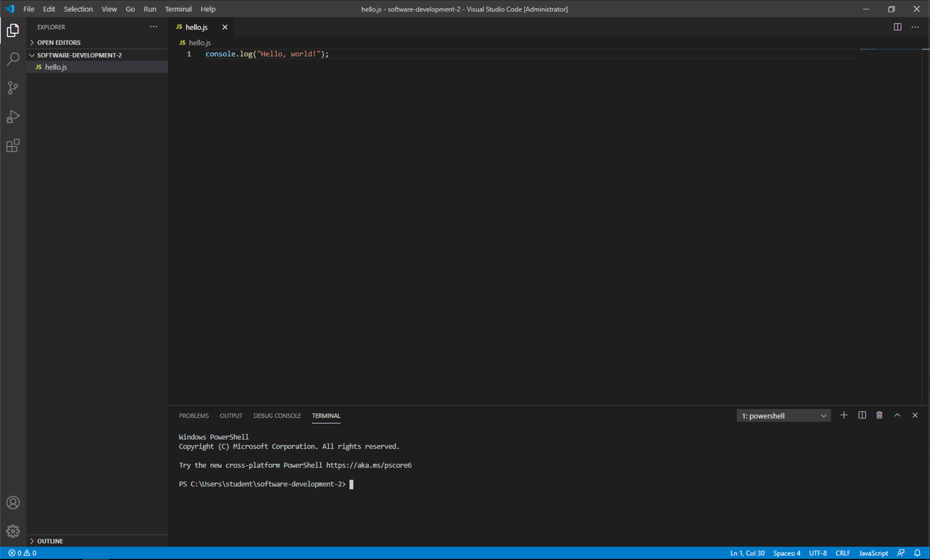
Task: Toggle the notifications bell in status bar
Action: pos(918,553)
